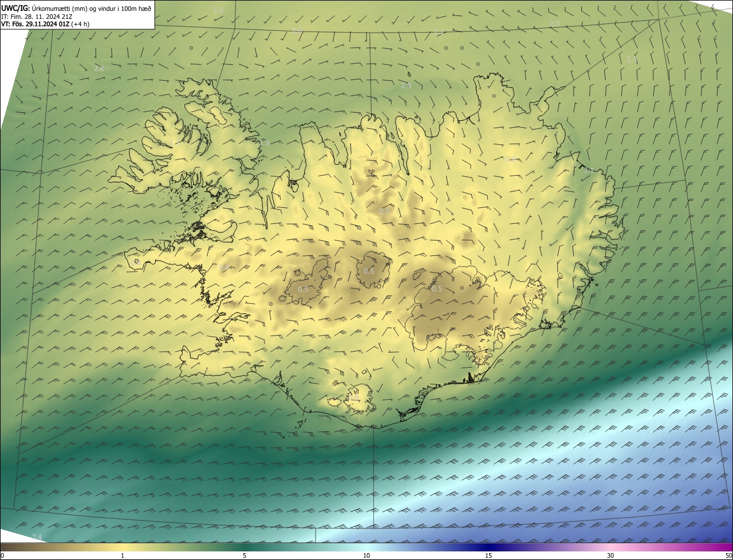Click the colour scale label '5'

[x=245, y=555]
